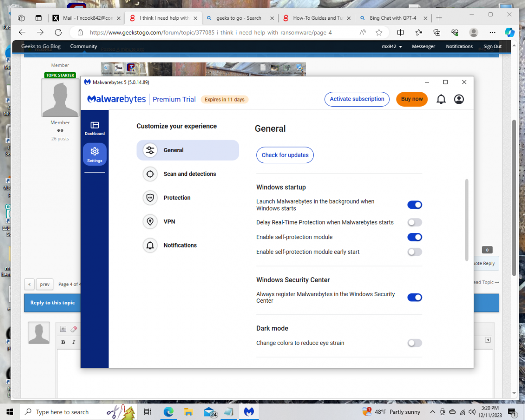This screenshot has width=525, height=420.
Task: Select the Protection shield icon
Action: click(x=150, y=198)
